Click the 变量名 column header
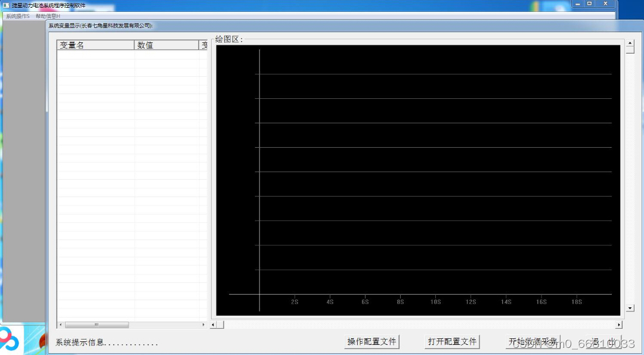This screenshot has width=644, height=355. click(95, 45)
